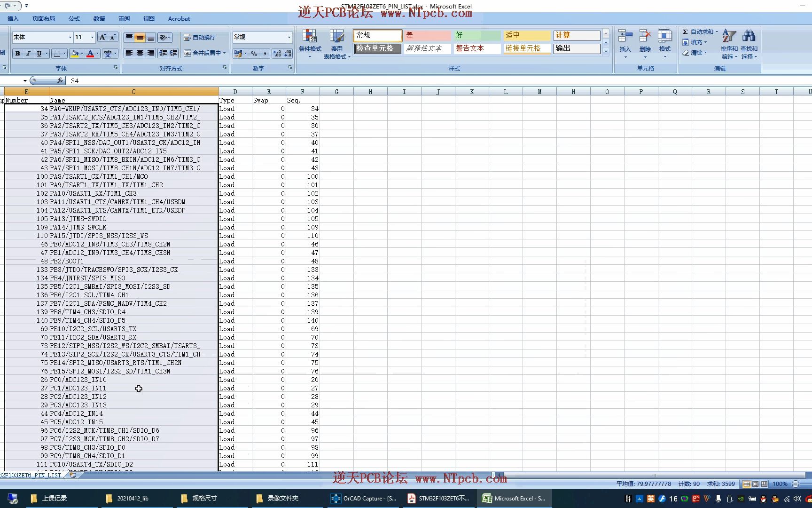Switch to page layout view in status bar
This screenshot has width=812, height=508.
tap(755, 484)
